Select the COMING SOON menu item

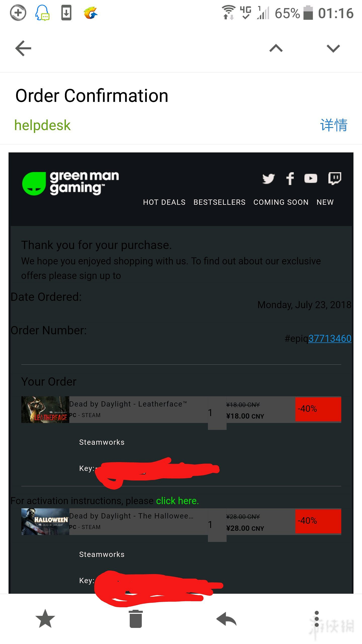281,202
